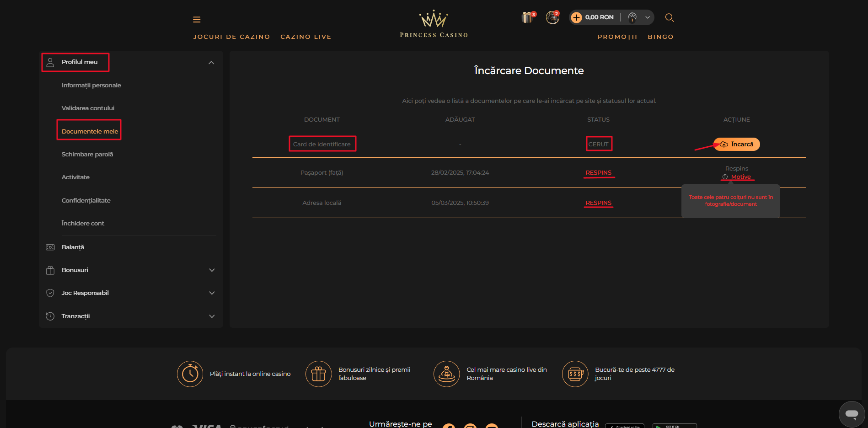Expand the Bonusuri section chevron
The height and width of the screenshot is (428, 868).
point(212,270)
